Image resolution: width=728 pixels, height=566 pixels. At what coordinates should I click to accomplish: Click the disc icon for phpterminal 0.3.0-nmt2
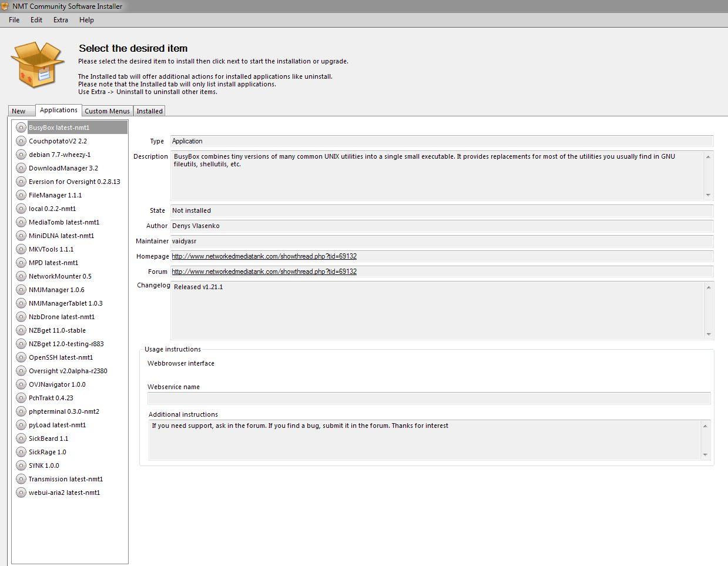click(21, 411)
